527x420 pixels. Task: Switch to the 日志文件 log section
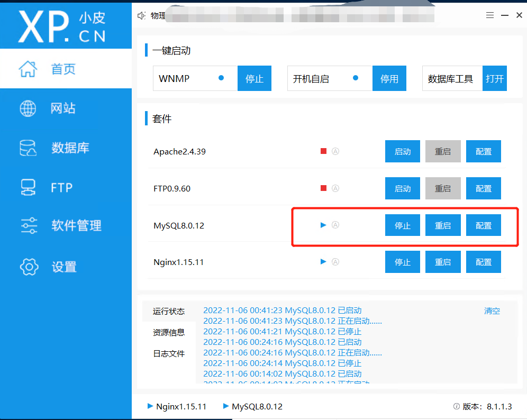click(168, 353)
